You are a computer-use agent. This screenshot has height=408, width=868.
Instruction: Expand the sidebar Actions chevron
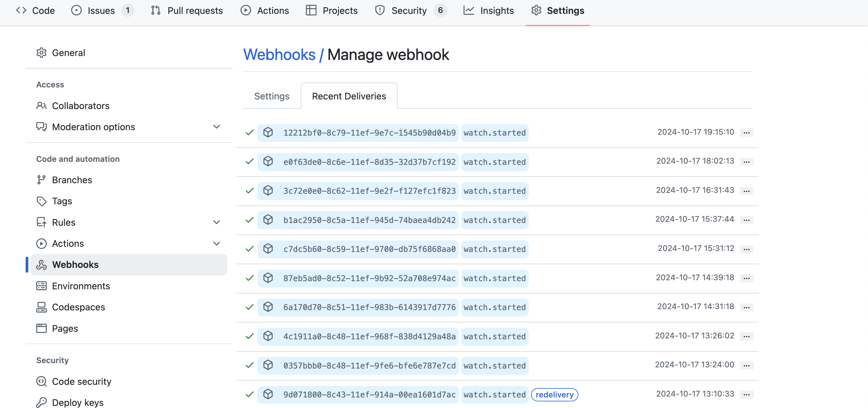point(217,243)
